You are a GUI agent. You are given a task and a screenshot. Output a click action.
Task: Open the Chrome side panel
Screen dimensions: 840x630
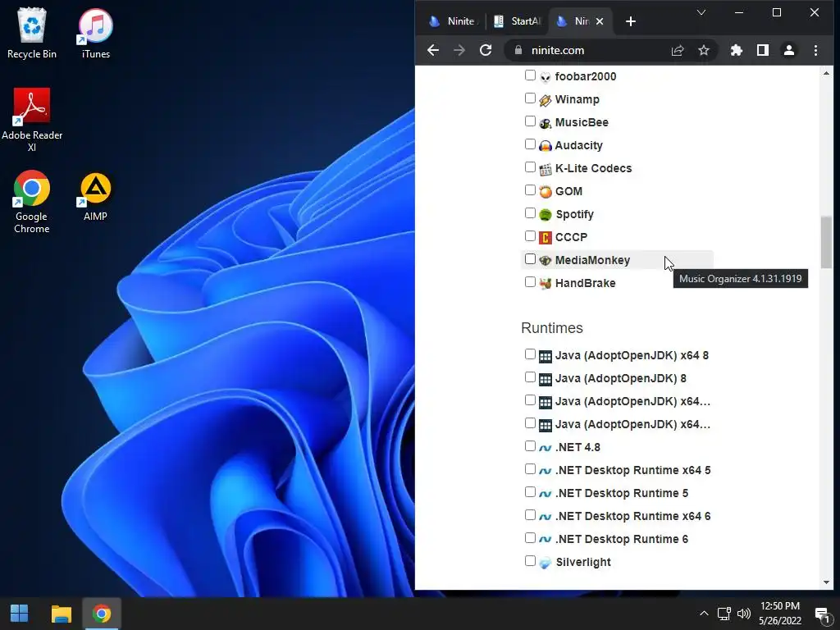(x=763, y=50)
